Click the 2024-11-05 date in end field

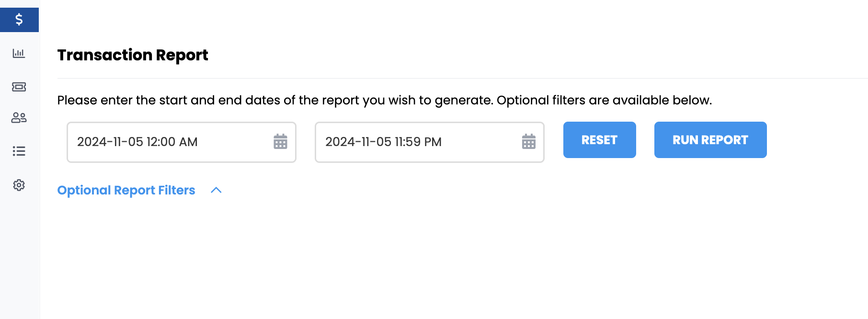coord(358,142)
